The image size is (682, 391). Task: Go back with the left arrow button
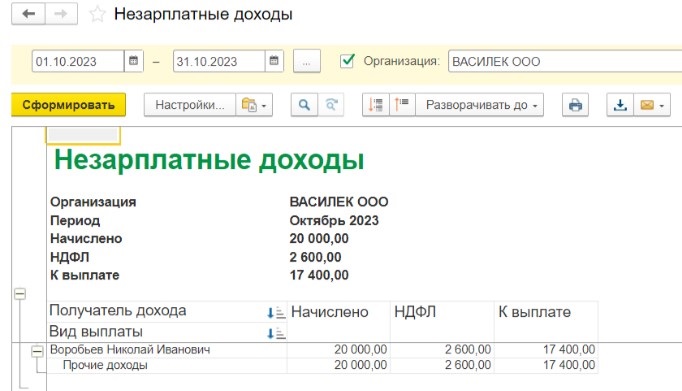(28, 14)
